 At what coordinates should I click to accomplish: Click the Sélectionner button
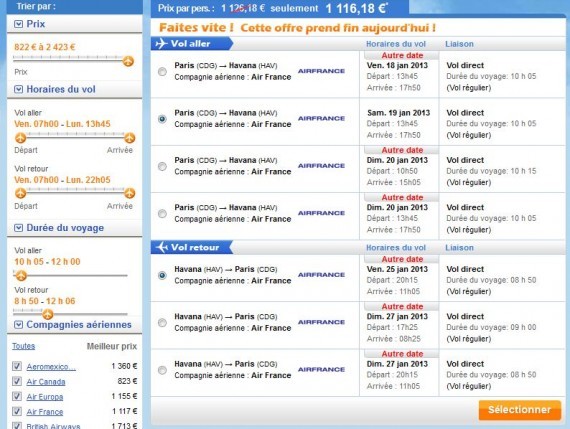519,410
